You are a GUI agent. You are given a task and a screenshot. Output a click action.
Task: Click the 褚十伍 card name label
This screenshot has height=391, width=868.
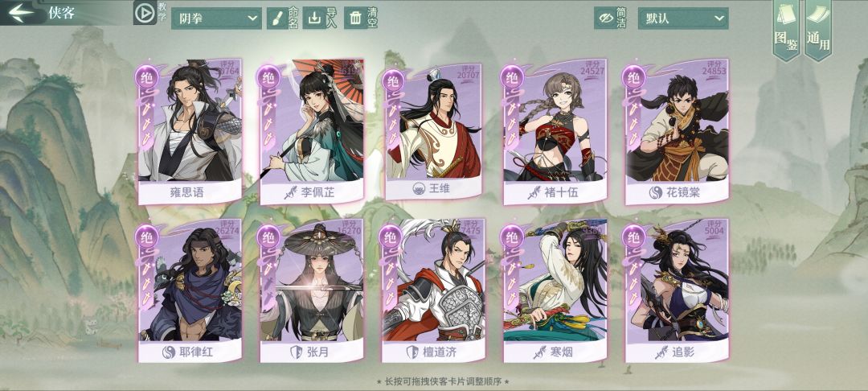pos(555,193)
